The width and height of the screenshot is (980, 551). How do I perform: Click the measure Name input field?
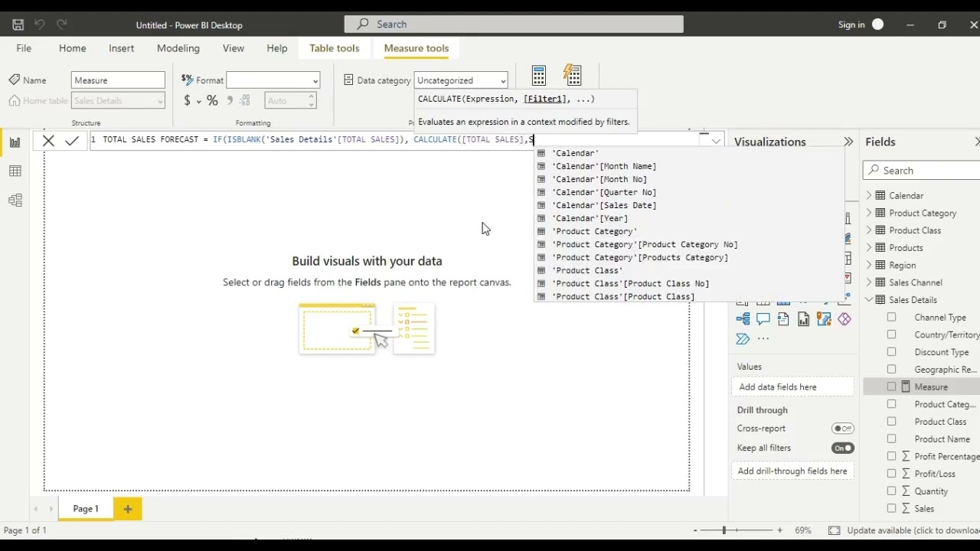[118, 80]
